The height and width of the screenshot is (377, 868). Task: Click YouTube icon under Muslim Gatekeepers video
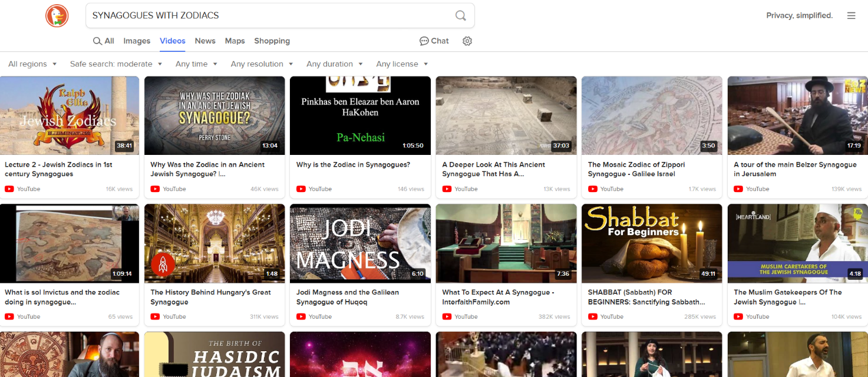(738, 317)
